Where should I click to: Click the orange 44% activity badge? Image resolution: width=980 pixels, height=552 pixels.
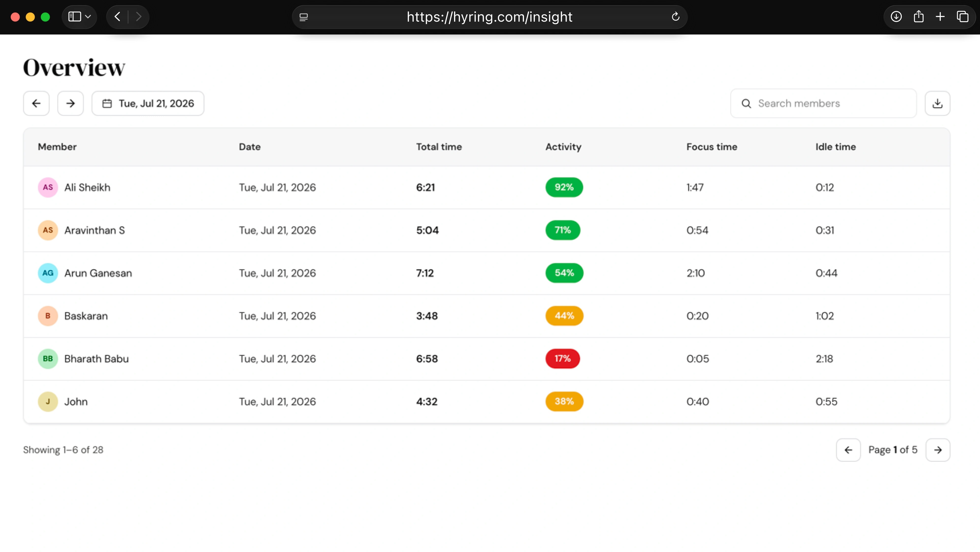[x=564, y=316]
